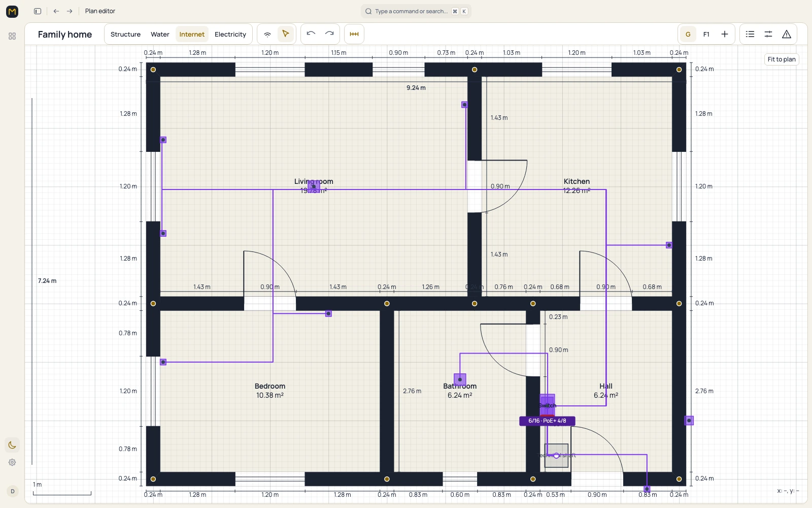Toggle the dimensions measurement tool
This screenshot has width=812, height=508.
[x=354, y=34]
